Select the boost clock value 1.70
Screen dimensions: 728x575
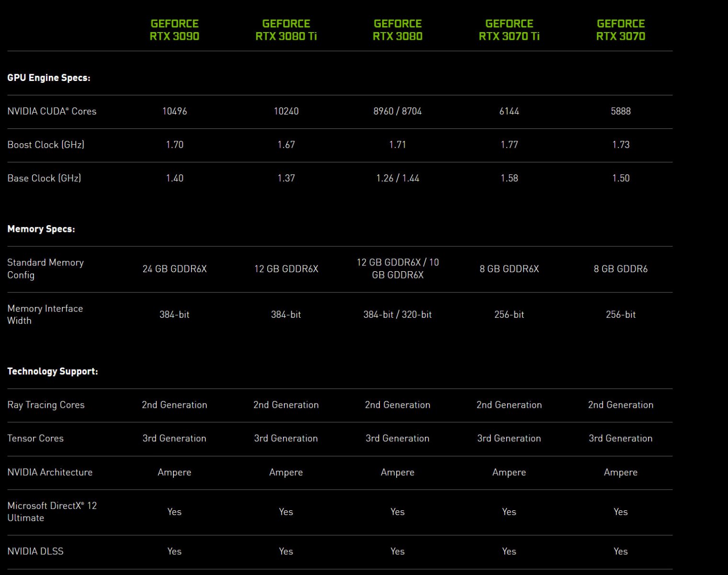click(x=174, y=145)
